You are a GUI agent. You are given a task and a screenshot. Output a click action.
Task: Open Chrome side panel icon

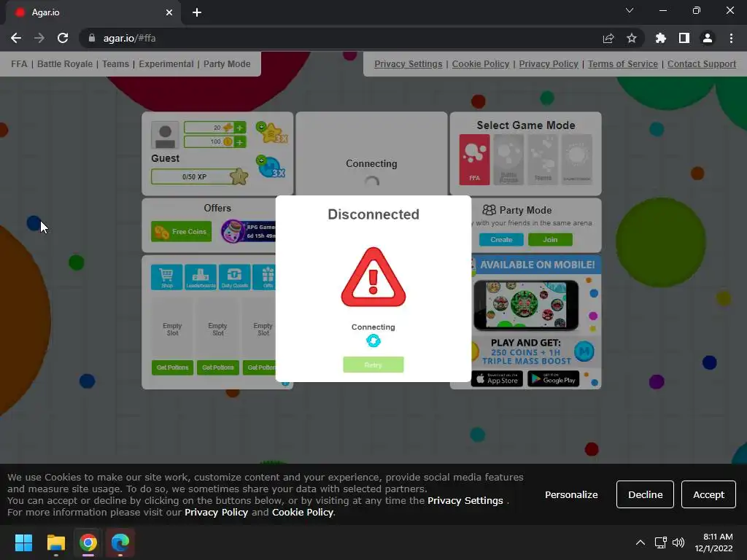[x=684, y=38]
